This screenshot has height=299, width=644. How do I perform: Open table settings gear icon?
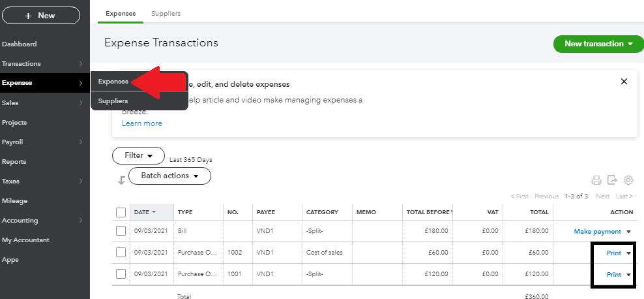tap(628, 180)
